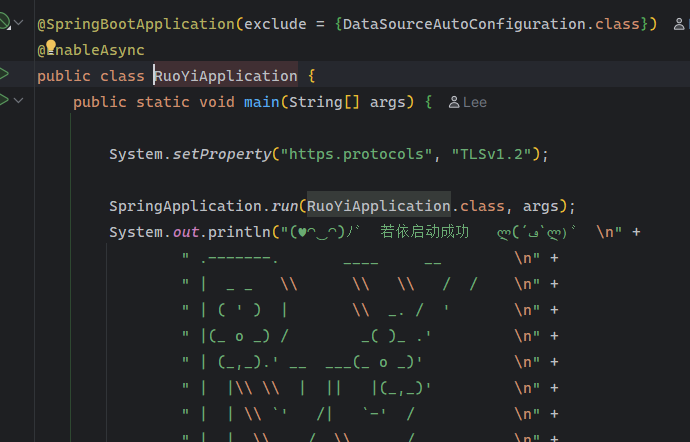The image size is (690, 442).
Task: Click the static keyword in main
Action: pos(163,102)
